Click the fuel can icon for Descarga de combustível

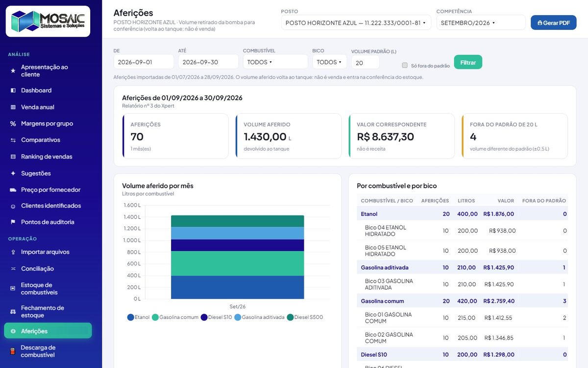point(13,351)
